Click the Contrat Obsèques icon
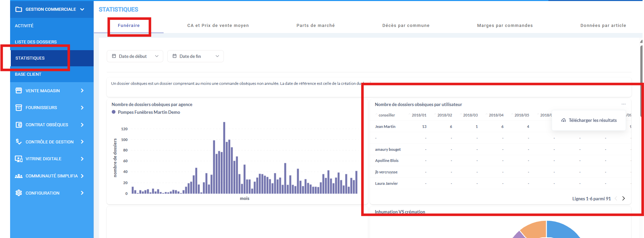The height and width of the screenshot is (238, 644). (x=19, y=125)
